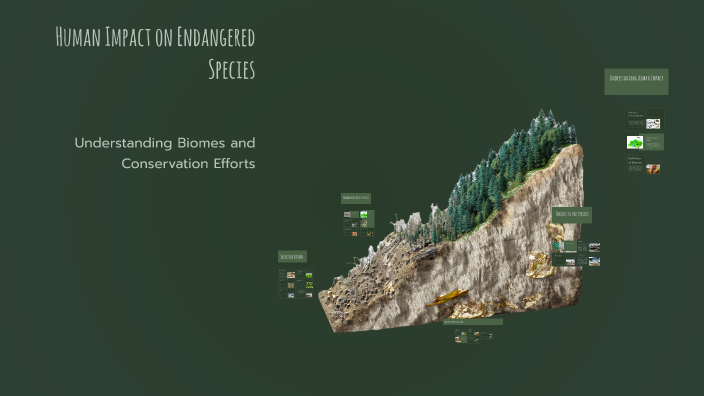This screenshot has width=704, height=396.
Task: Open the topic bar below the mountain base
Action: (473, 321)
